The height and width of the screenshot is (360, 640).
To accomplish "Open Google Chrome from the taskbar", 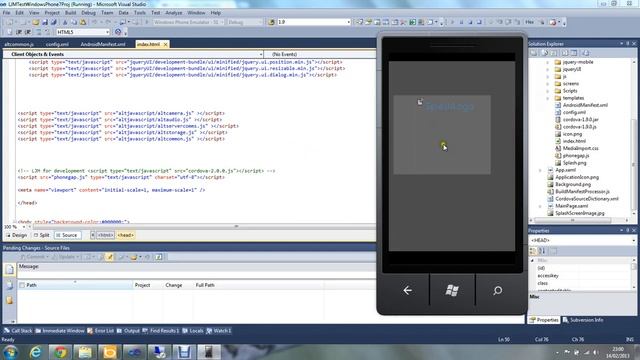I will pyautogui.click(x=60, y=352).
